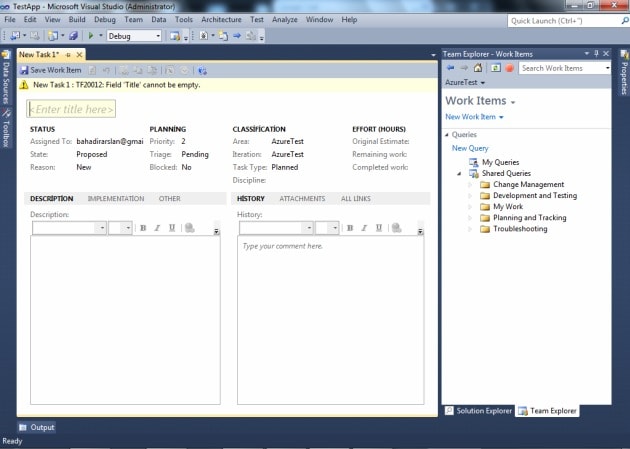Image resolution: width=630 pixels, height=449 pixels.
Task: Switch to the Solution Explorer tab
Action: [x=479, y=411]
